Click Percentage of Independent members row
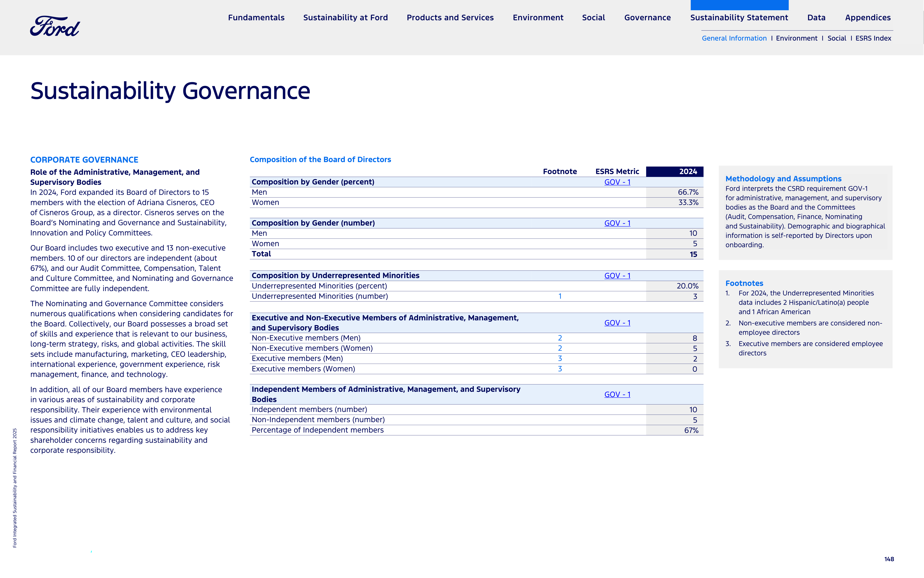 (476, 430)
